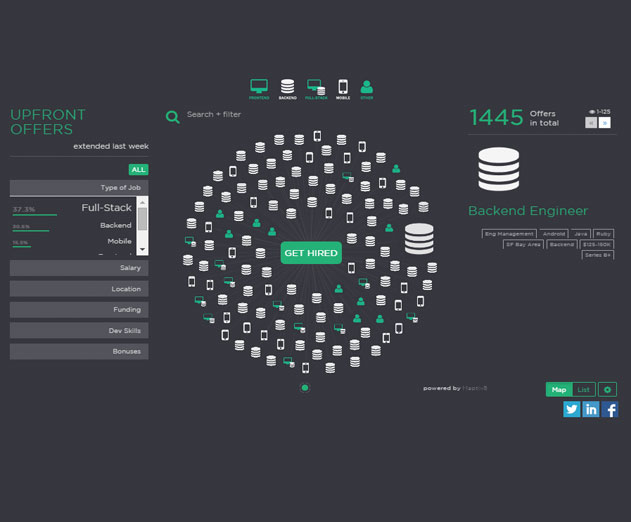Share on Twitter
The width and height of the screenshot is (631, 522).
coord(571,409)
